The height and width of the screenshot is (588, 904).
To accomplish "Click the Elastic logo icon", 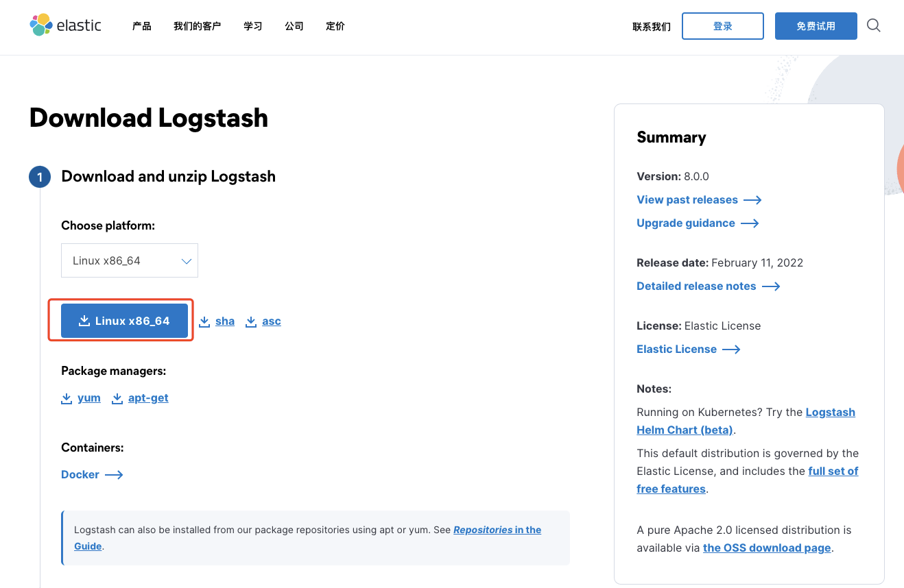I will click(41, 25).
